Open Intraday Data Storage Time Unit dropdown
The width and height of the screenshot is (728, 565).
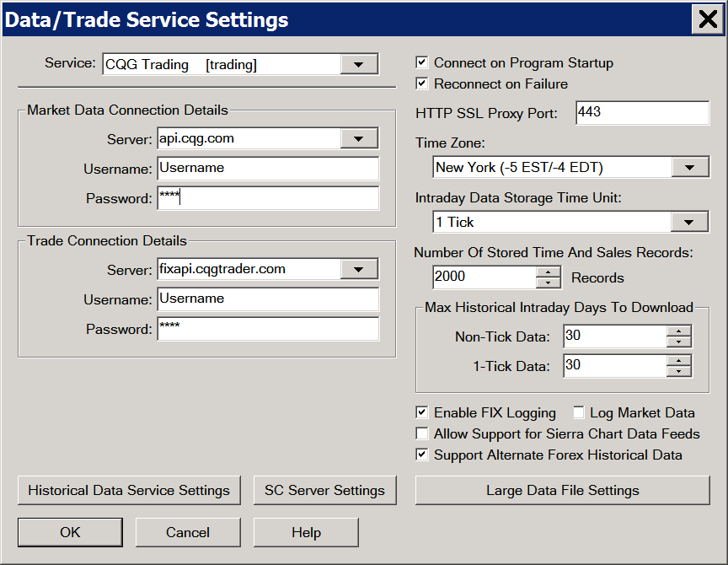(x=689, y=222)
